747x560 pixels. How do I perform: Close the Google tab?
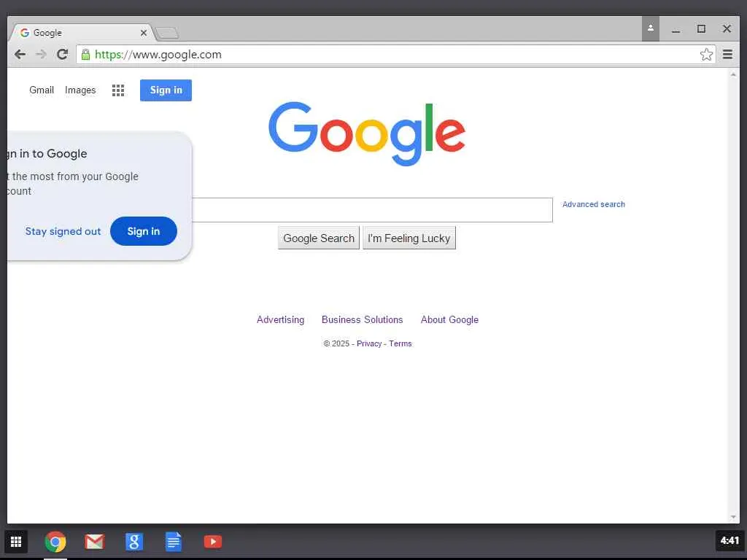(144, 33)
